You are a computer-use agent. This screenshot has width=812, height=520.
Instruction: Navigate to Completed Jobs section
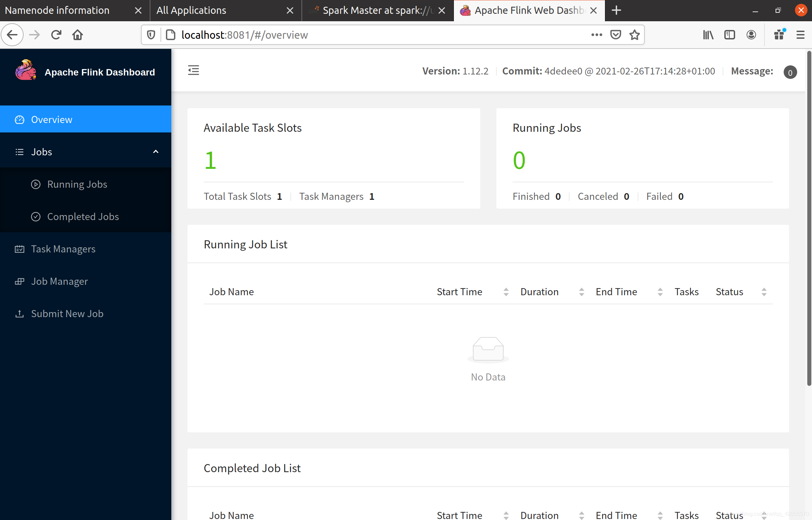coord(83,216)
